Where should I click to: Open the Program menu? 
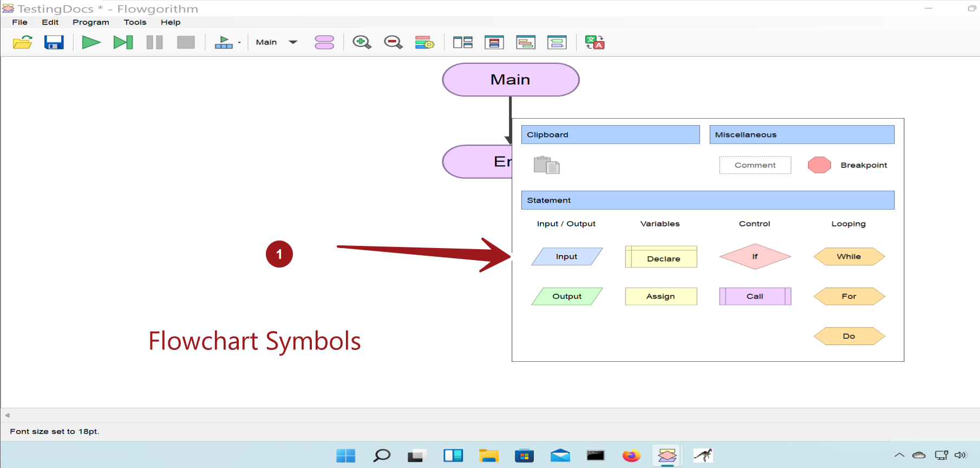91,22
